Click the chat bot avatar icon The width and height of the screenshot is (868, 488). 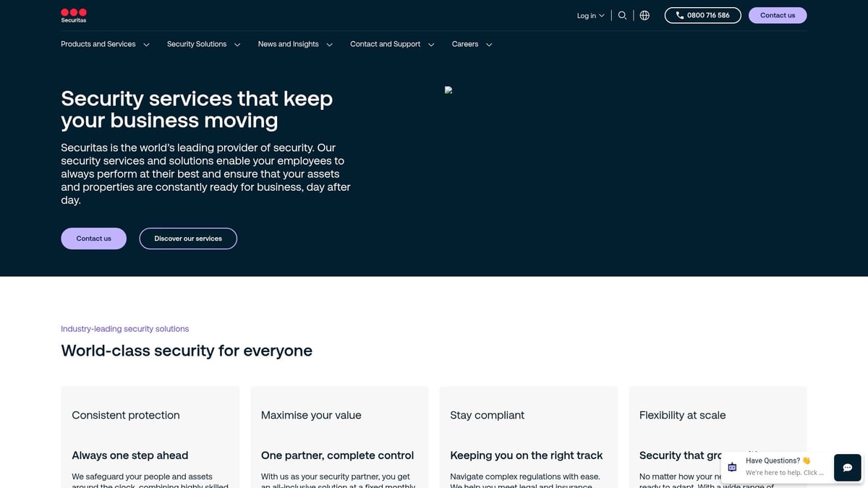point(732,467)
